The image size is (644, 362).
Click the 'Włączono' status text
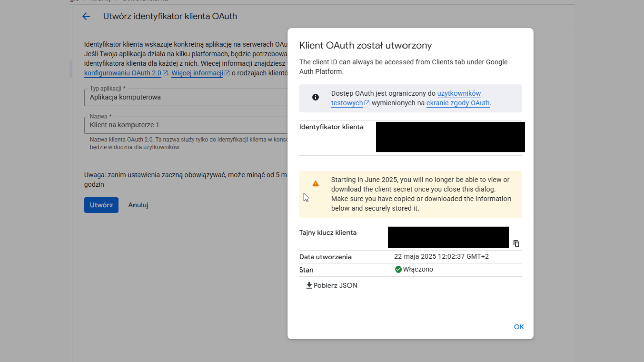(x=418, y=269)
